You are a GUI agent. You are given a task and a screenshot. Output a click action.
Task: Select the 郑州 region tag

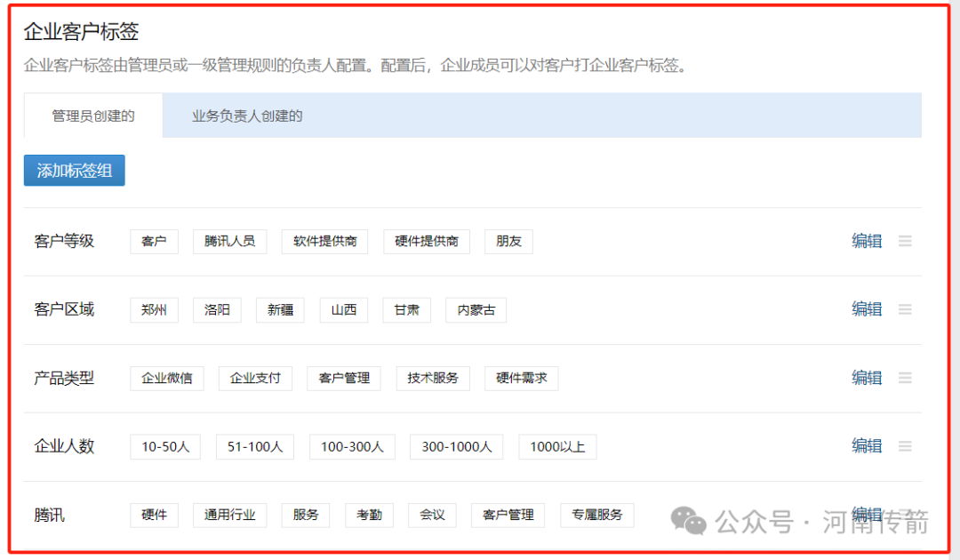[x=154, y=309]
